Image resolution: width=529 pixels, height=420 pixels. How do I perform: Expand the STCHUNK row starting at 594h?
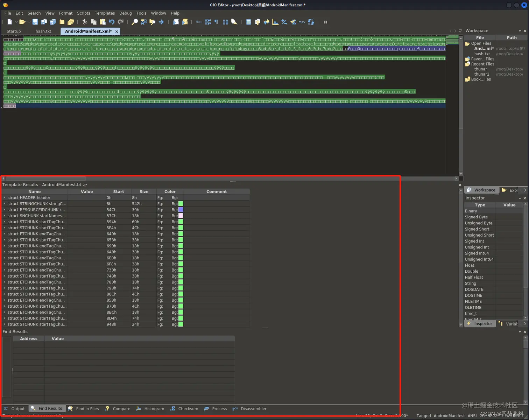[5, 222]
